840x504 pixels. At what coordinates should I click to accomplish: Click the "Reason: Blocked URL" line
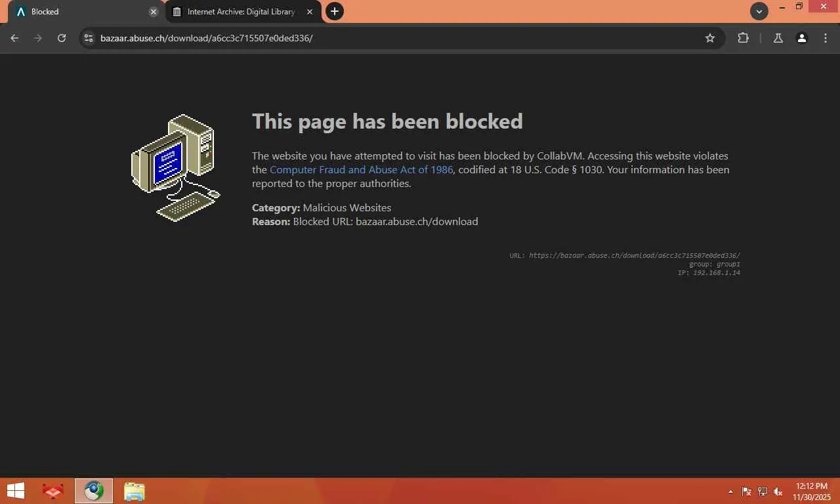click(365, 222)
